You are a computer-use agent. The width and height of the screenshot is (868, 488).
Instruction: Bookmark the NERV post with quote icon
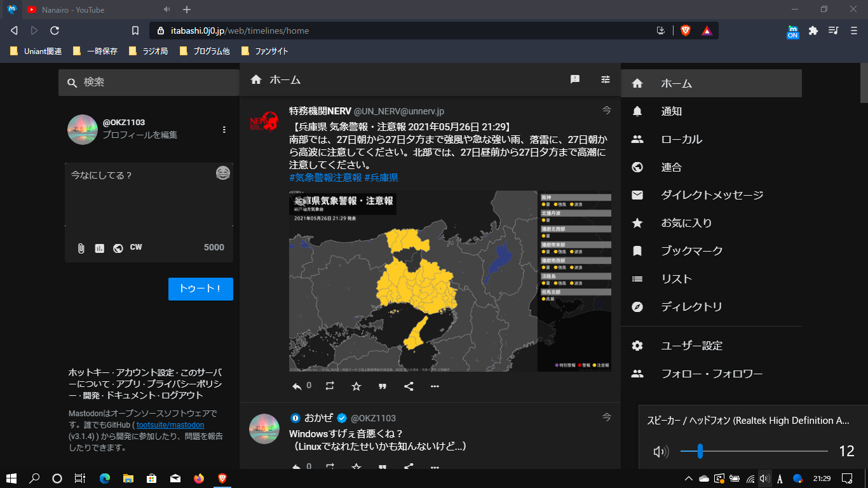coord(383,386)
